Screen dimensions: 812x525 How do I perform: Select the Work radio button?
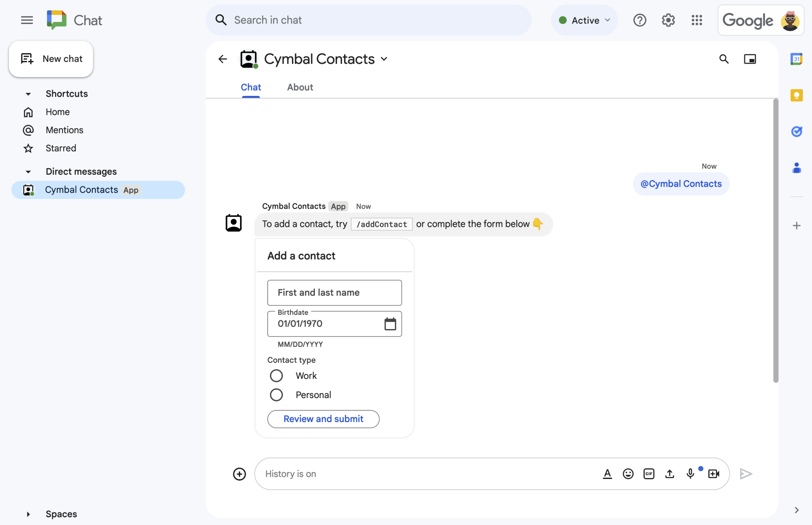pos(276,375)
